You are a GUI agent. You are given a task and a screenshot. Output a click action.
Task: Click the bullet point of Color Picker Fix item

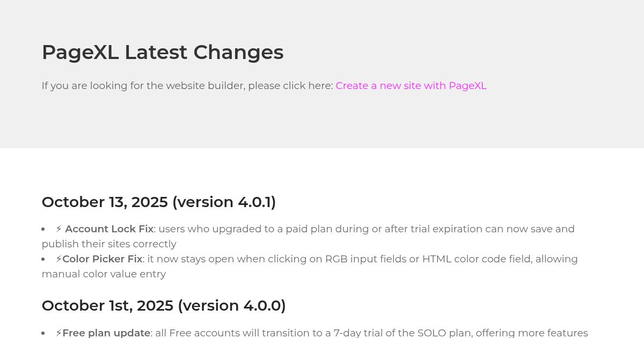click(x=43, y=259)
